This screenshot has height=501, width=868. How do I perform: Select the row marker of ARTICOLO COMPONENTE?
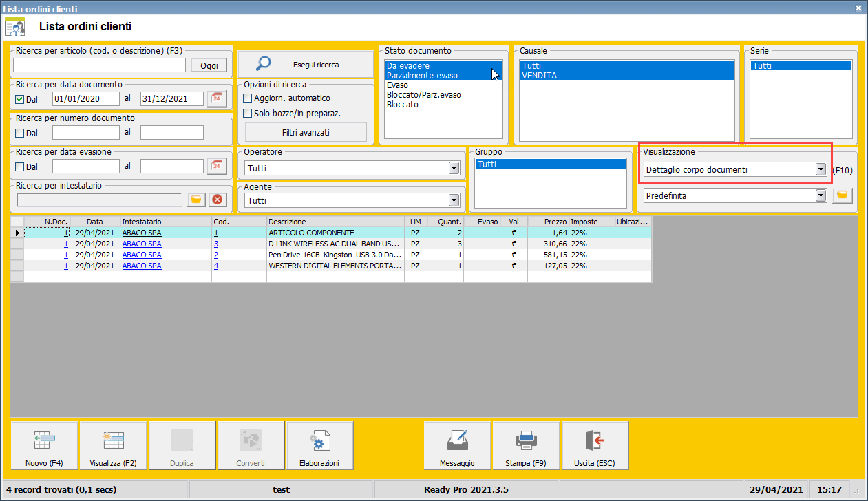tap(17, 233)
